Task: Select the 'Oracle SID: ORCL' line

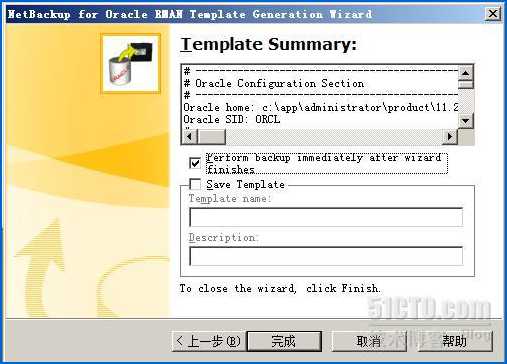Action: coord(232,119)
